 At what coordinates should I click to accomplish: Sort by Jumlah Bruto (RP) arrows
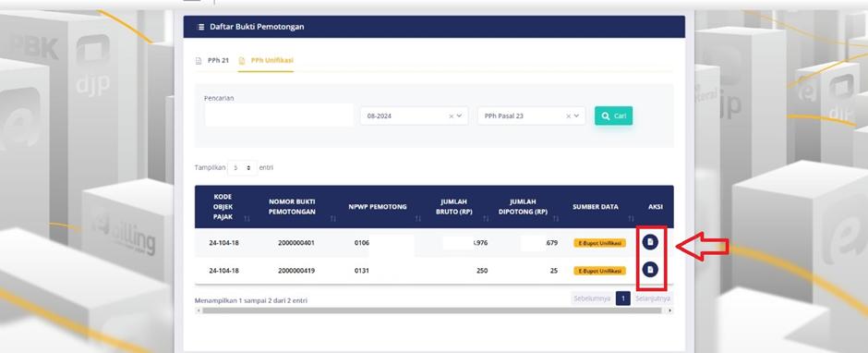(x=486, y=219)
